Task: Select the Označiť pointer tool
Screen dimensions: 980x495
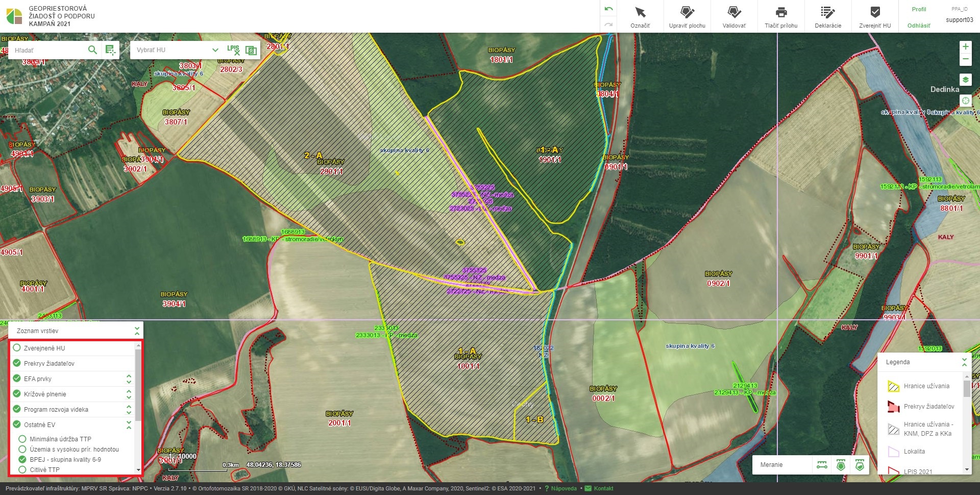Action: [640, 16]
